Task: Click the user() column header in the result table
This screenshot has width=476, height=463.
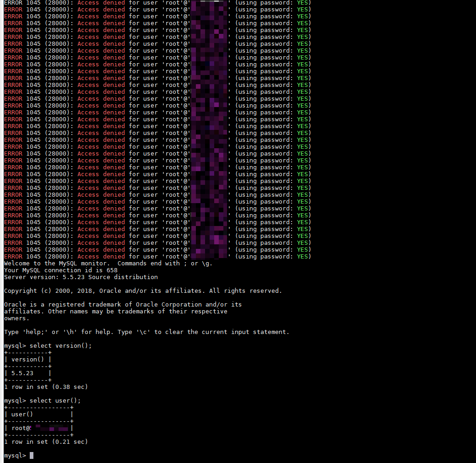Action: (22, 415)
